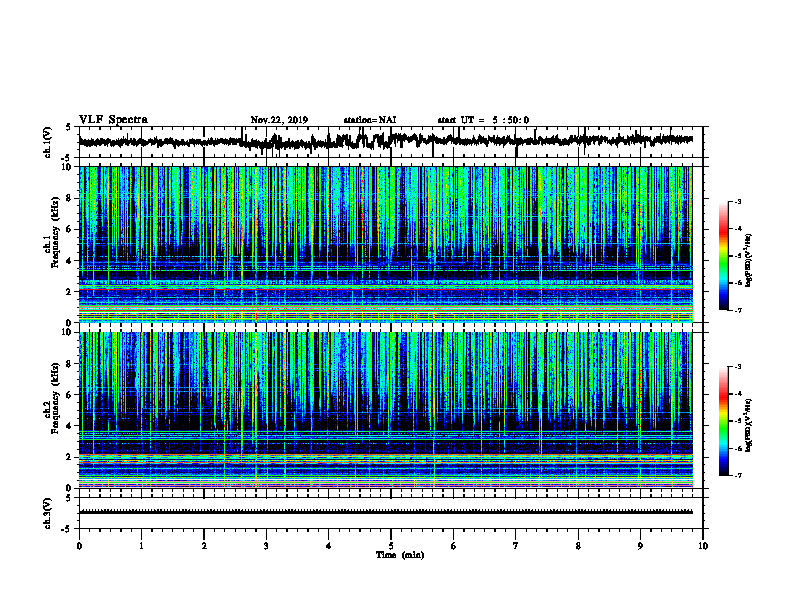Click the time axis tick label "9"
Viewport: 792px width, 612px height.
click(x=640, y=546)
